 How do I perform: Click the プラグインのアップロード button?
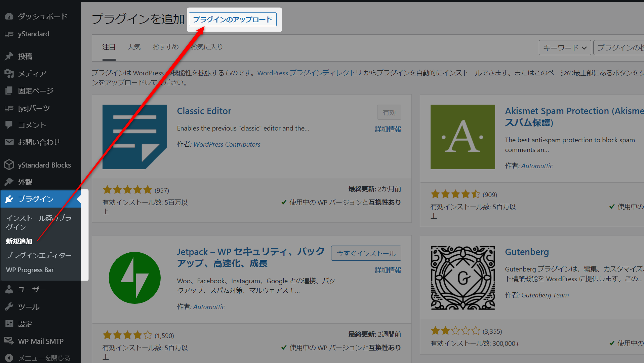(x=233, y=20)
